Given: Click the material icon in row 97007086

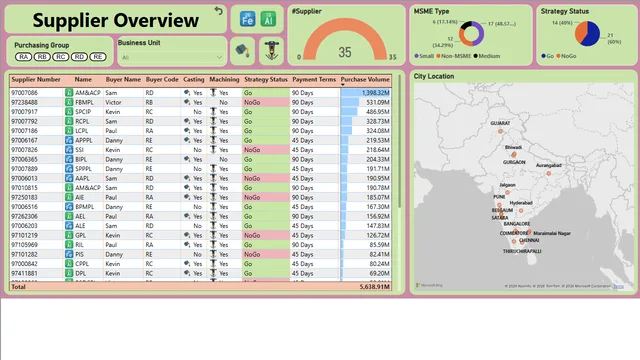Looking at the screenshot, I should (x=69, y=93).
